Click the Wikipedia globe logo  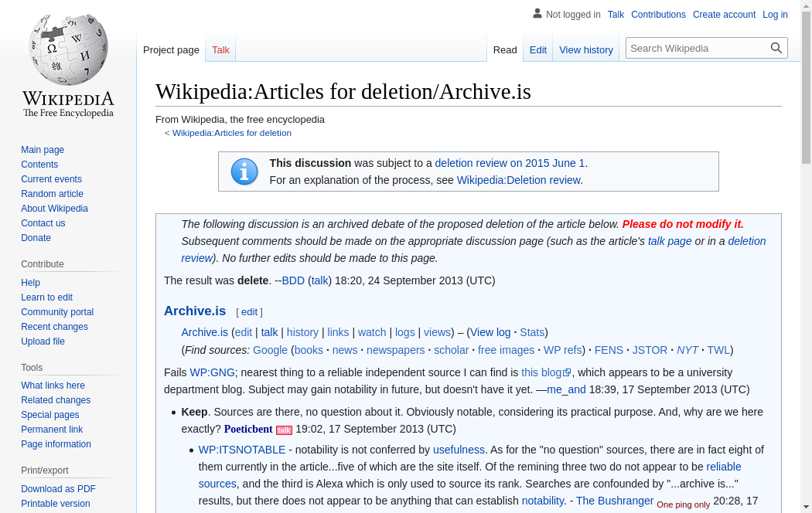point(68,50)
